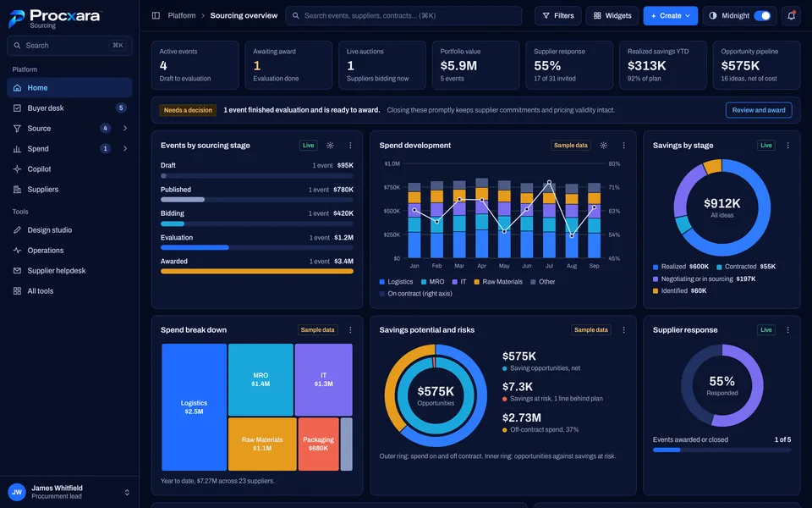812x508 pixels.
Task: Open Supplier helpdesk in sidebar
Action: tap(69, 271)
